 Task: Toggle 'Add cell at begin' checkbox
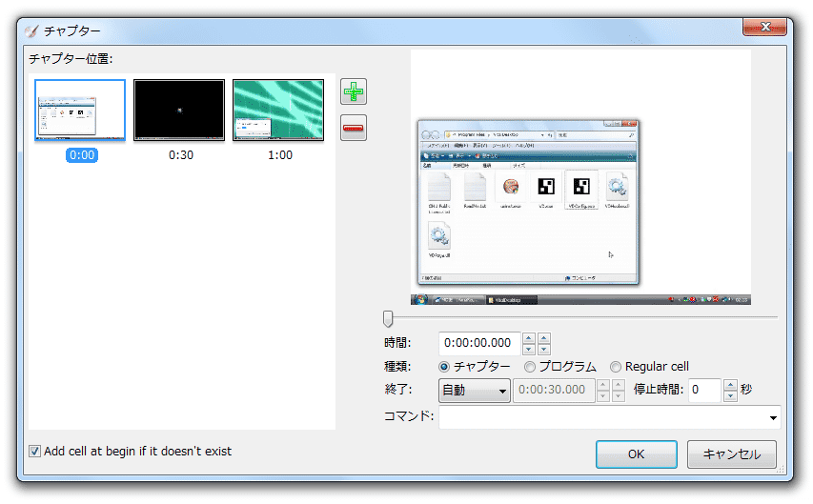coord(35,452)
